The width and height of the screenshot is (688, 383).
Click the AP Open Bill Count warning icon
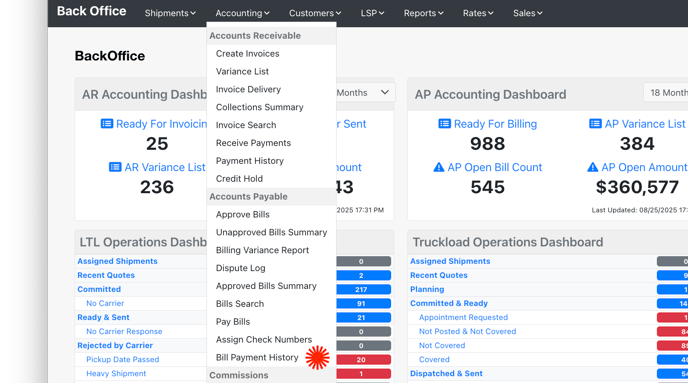coord(439,167)
